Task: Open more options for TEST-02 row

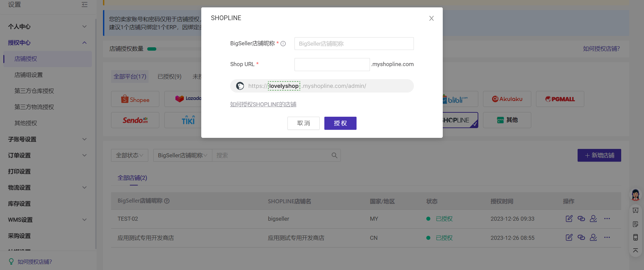Action: (x=607, y=219)
